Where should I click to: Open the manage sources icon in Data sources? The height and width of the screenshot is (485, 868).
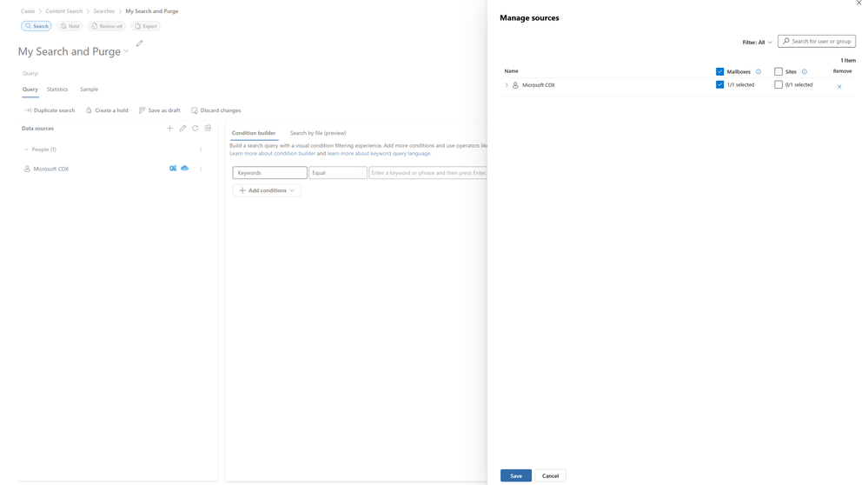tap(209, 128)
